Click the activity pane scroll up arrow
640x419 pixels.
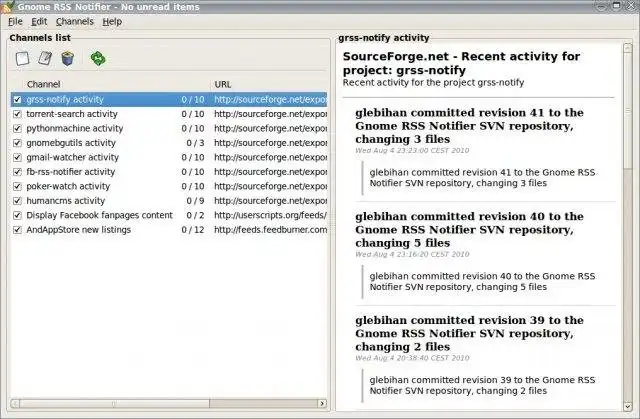[628, 48]
